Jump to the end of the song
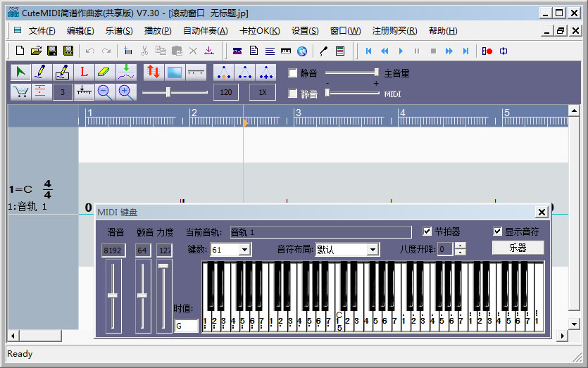 tap(465, 51)
